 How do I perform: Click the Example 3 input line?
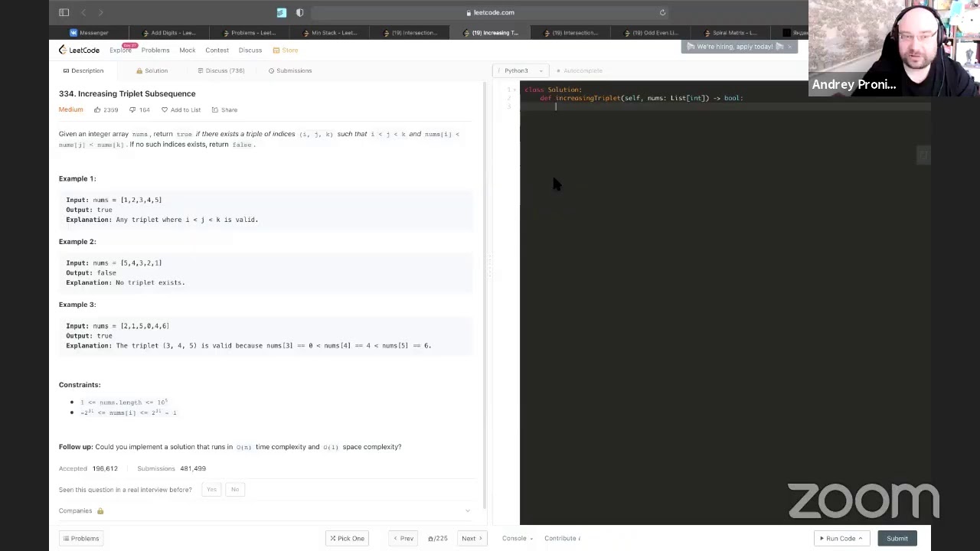pyautogui.click(x=117, y=326)
